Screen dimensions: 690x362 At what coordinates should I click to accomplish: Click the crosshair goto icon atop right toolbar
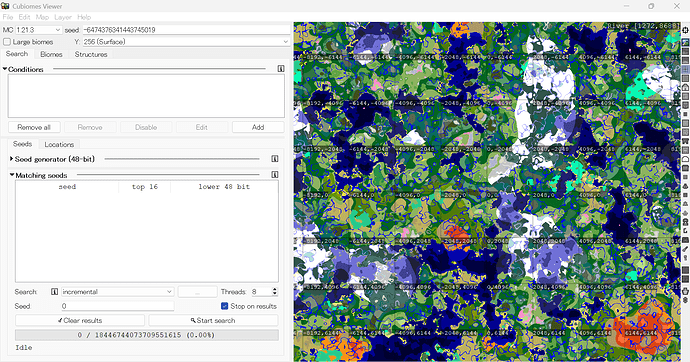685,30
